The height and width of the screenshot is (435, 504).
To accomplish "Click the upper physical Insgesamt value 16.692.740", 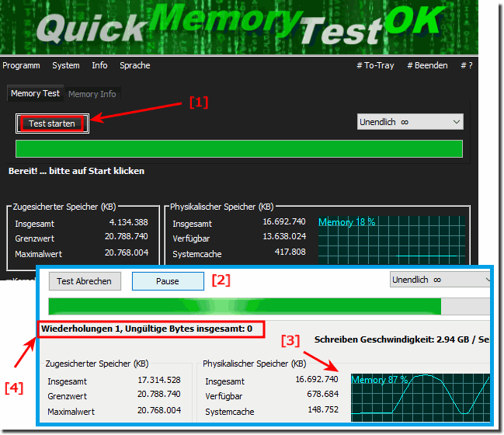I will (x=284, y=222).
